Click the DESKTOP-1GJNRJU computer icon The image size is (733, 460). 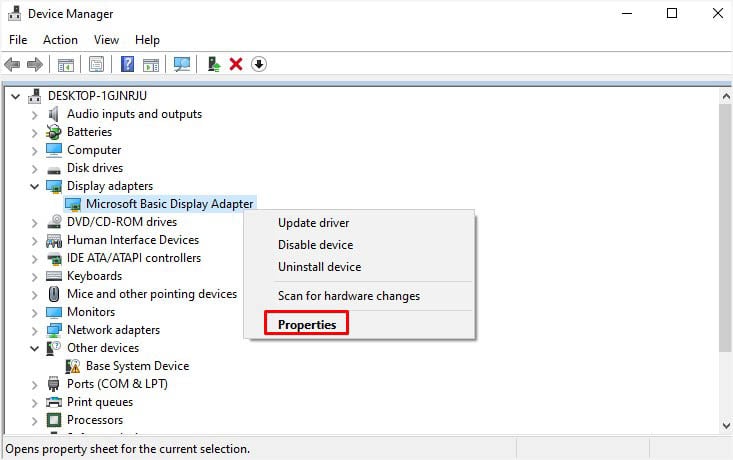point(34,96)
